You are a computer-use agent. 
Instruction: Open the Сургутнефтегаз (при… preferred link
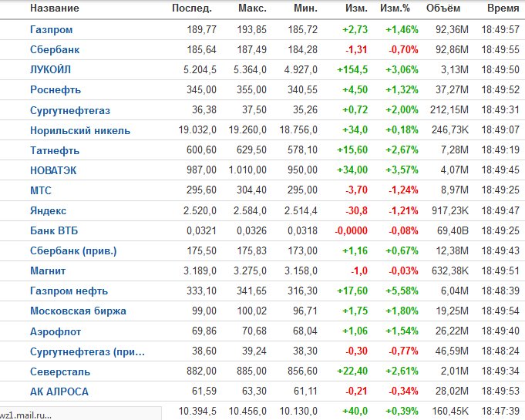point(87,351)
